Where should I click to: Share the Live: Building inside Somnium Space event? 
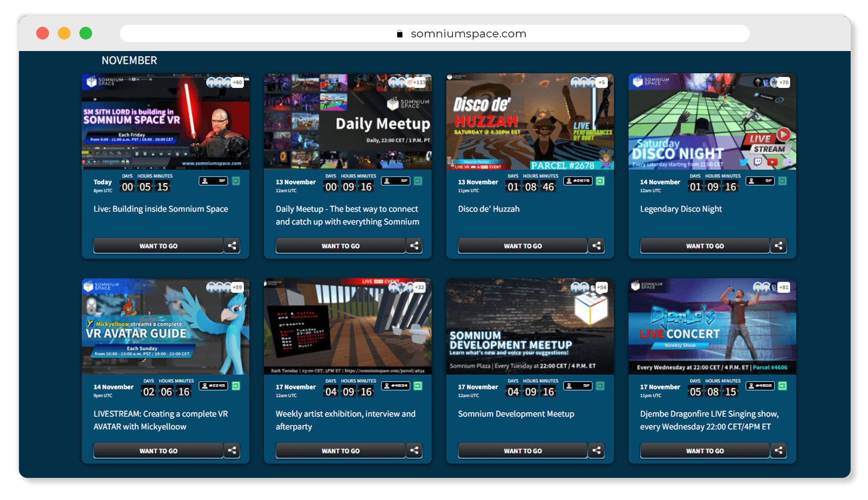click(x=232, y=246)
